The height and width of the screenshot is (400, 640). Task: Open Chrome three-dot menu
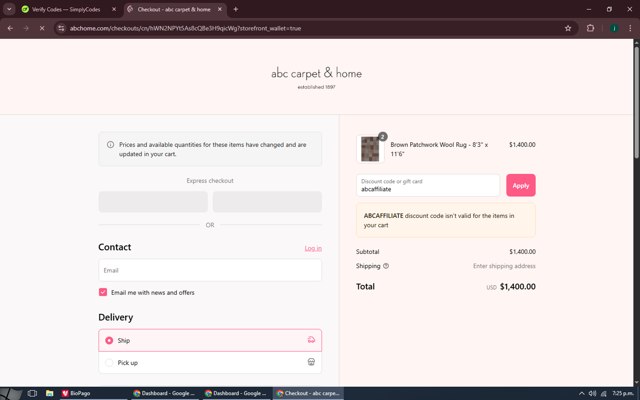(630, 28)
